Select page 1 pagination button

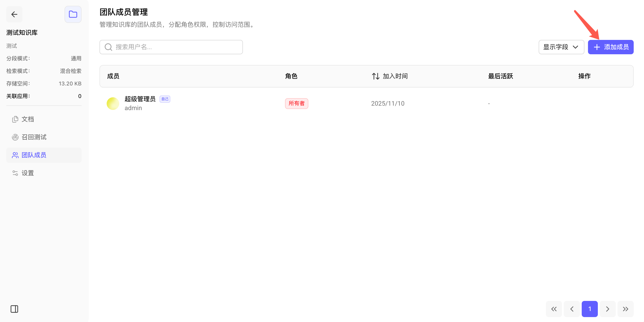point(590,309)
